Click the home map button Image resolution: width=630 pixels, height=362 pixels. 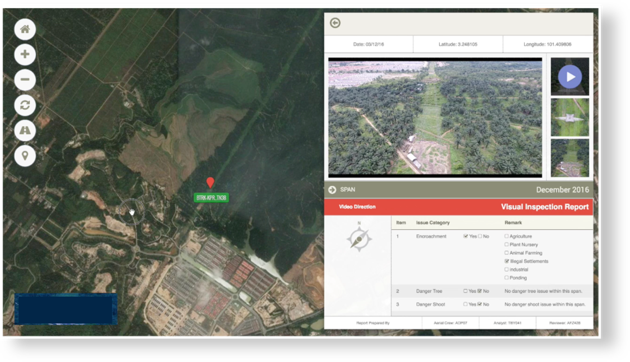[x=25, y=29]
